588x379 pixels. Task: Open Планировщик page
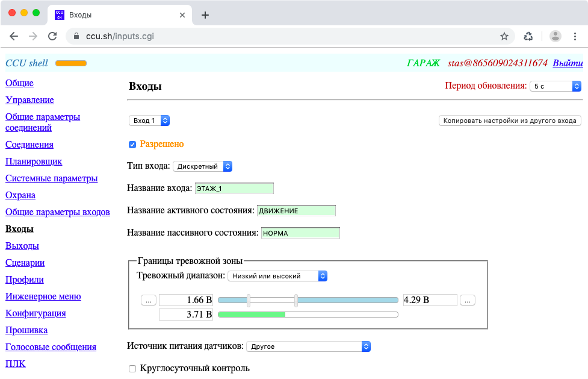coord(34,161)
